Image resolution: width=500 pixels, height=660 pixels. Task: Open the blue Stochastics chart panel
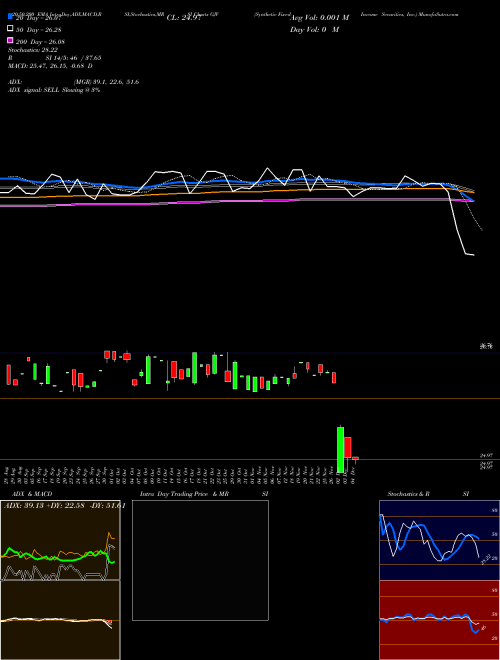pos(439,540)
